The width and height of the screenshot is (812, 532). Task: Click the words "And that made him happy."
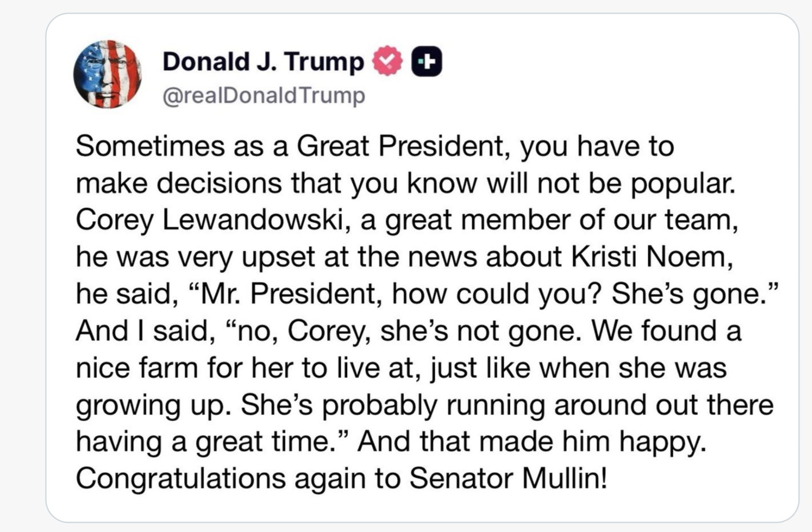click(x=532, y=441)
